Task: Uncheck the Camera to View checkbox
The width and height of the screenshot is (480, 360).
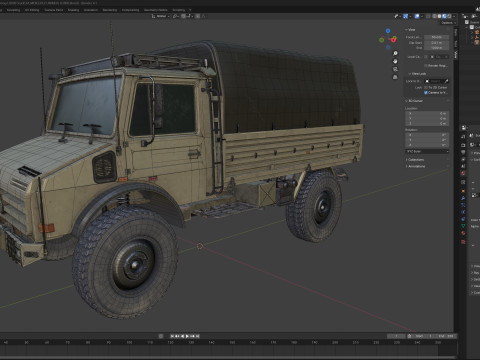Action: click(x=425, y=93)
